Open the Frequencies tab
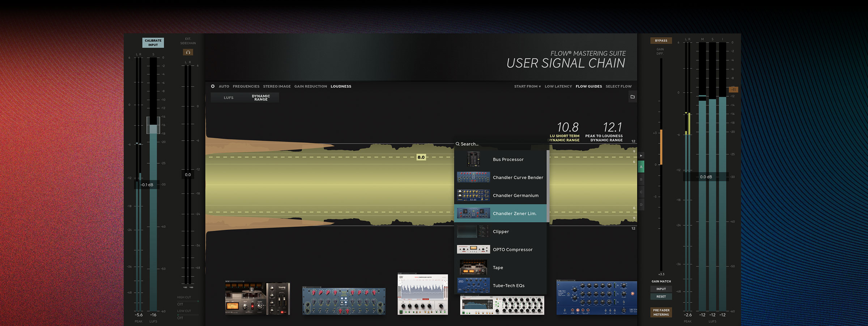The width and height of the screenshot is (868, 326). tap(246, 86)
